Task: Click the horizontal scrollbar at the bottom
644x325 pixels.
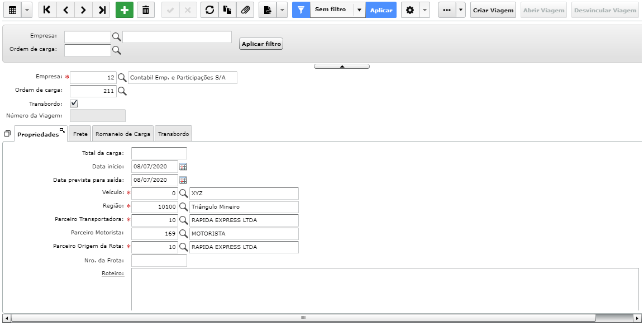Action: [303, 318]
